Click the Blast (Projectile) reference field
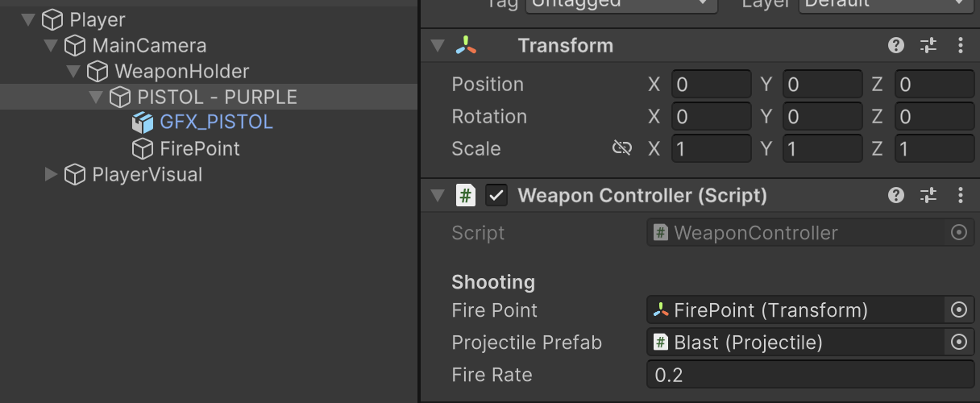 tap(794, 343)
